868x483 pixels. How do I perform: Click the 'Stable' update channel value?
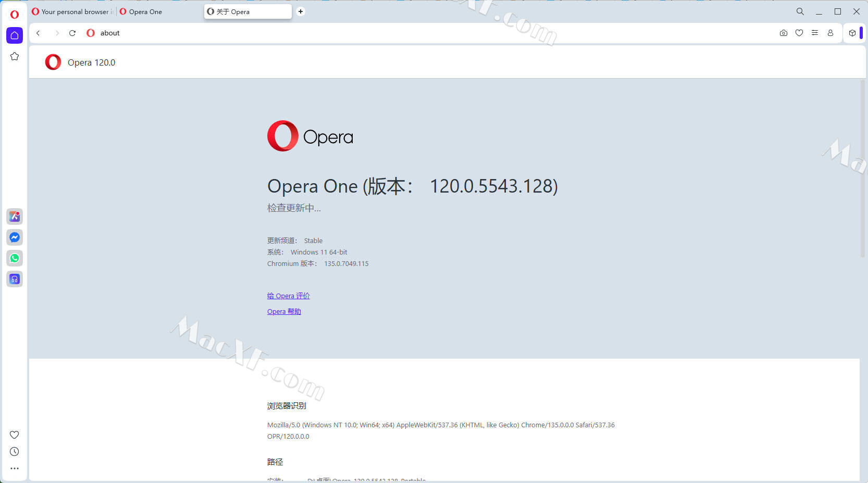[313, 240]
